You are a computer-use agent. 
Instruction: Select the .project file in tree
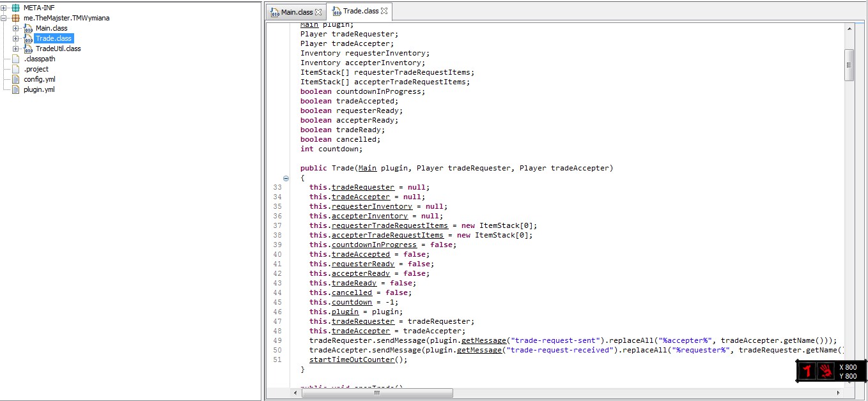(x=36, y=69)
